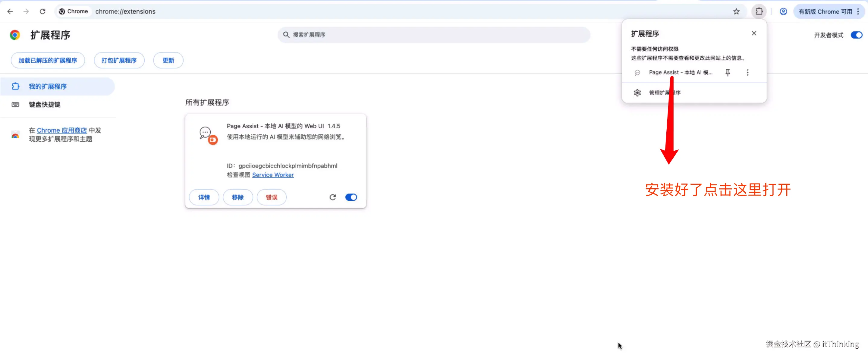The height and width of the screenshot is (358, 868).
Task: Reload the page with the refresh icon
Action: coord(42,11)
